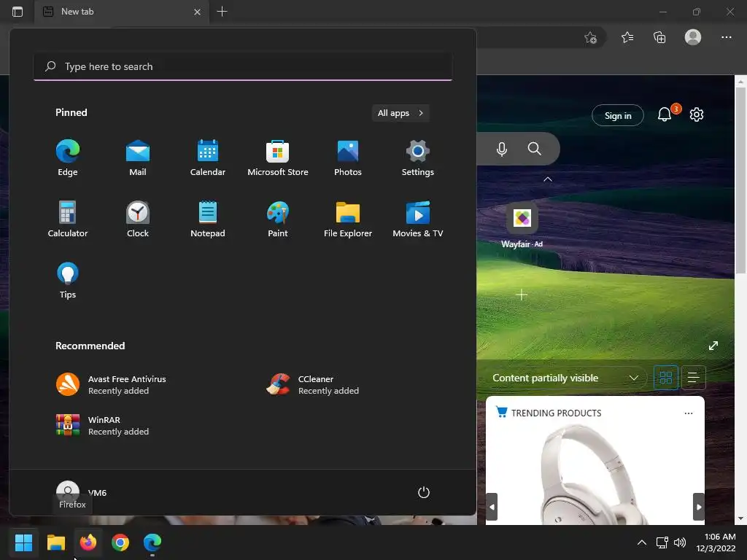Viewport: 747px width, 560px height.
Task: Open a new tab with plus button
Action: (222, 12)
